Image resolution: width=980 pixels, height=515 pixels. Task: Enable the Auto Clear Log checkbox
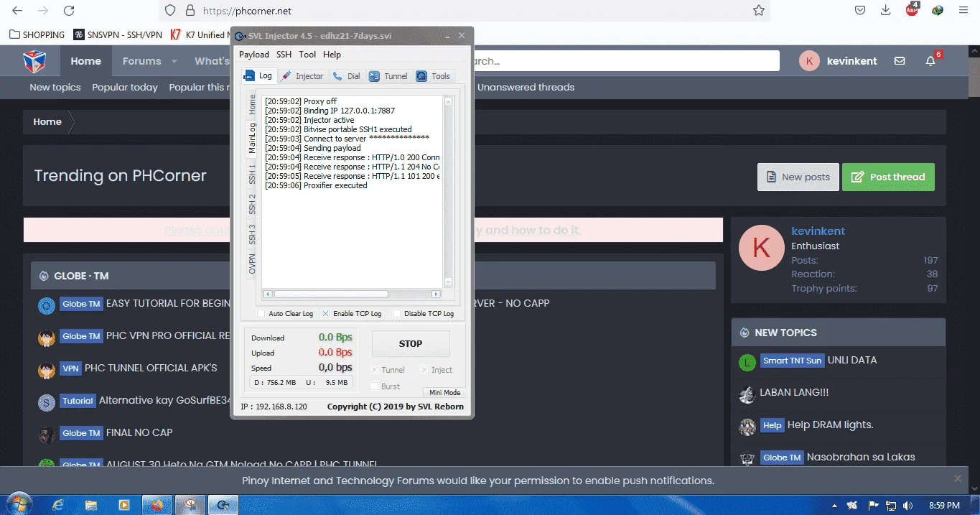(x=261, y=314)
